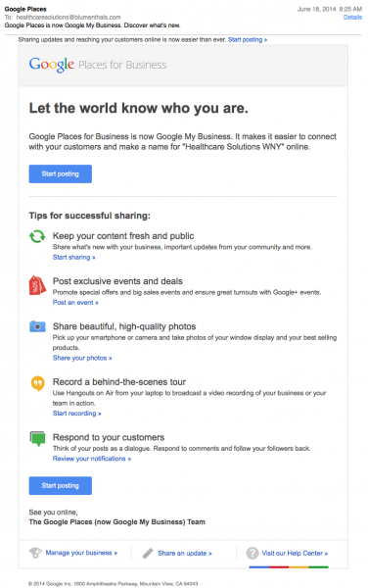
Task: Click the pencil icon beside Share an update
Action: click(x=148, y=553)
